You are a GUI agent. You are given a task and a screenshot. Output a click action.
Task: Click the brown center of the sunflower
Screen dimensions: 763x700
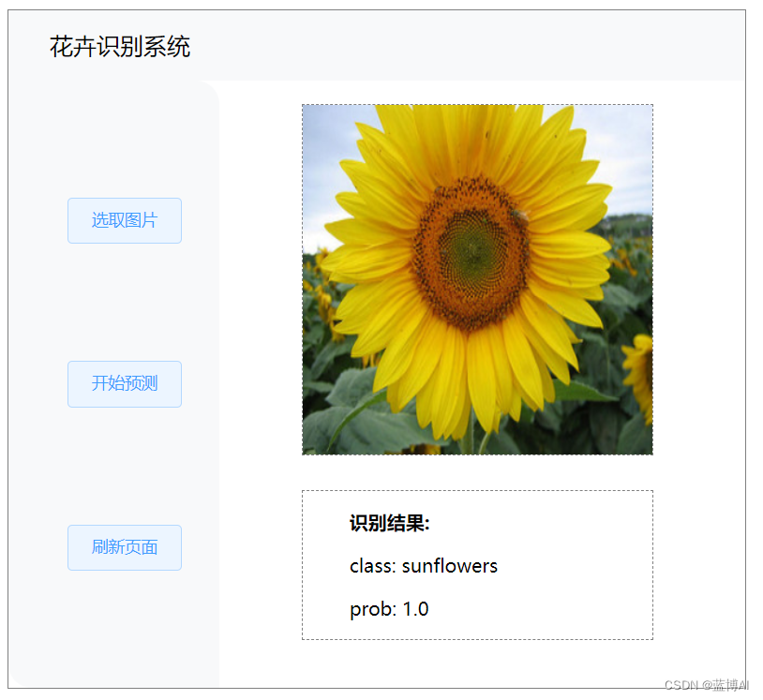click(x=471, y=253)
